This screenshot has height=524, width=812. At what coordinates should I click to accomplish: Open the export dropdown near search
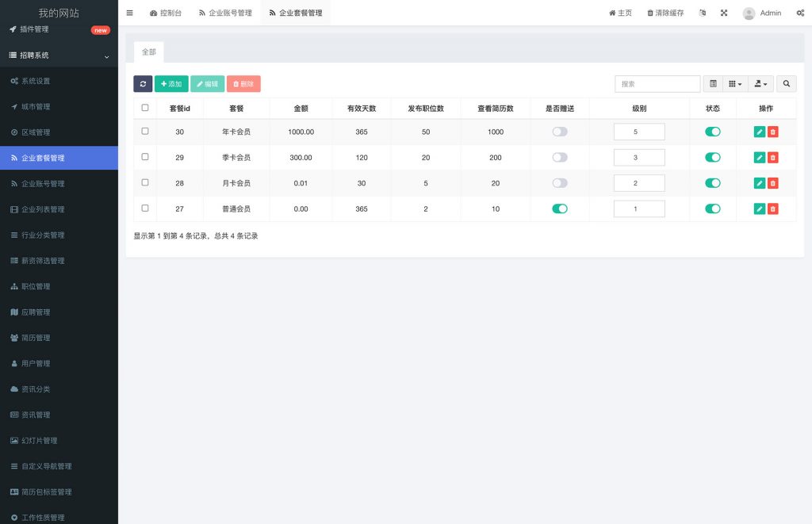(759, 83)
